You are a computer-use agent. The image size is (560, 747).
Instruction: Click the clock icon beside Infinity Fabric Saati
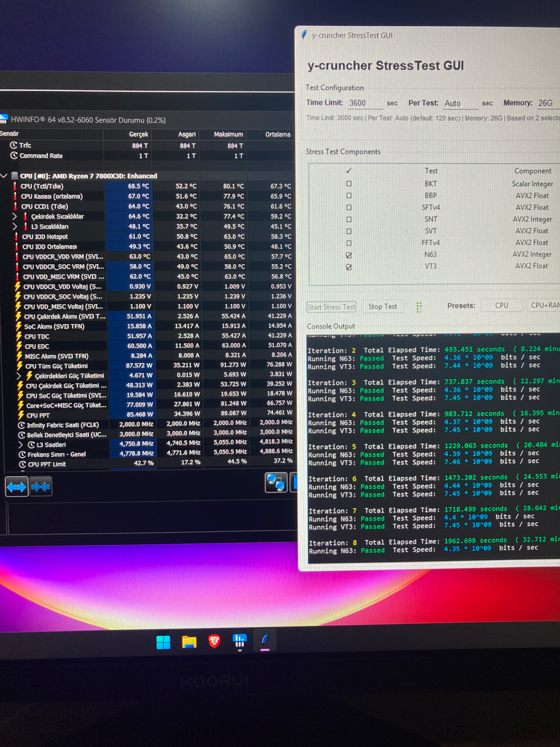click(x=21, y=425)
